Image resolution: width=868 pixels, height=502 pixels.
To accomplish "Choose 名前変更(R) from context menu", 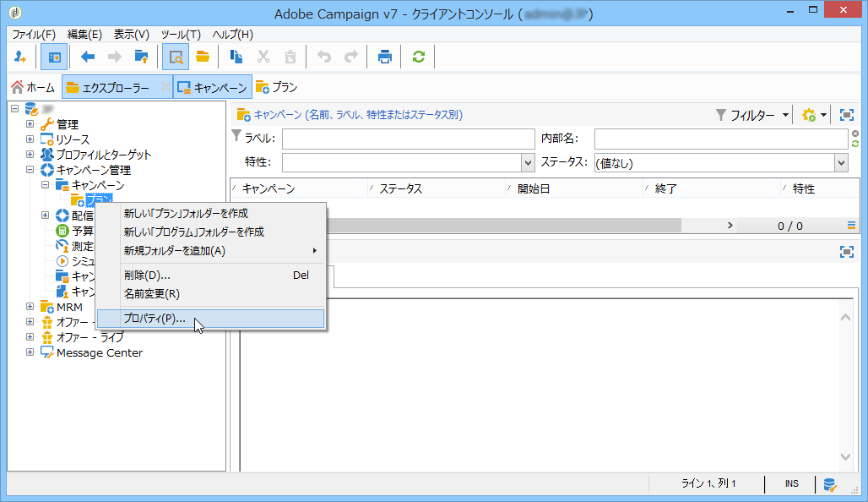I will tap(210, 293).
